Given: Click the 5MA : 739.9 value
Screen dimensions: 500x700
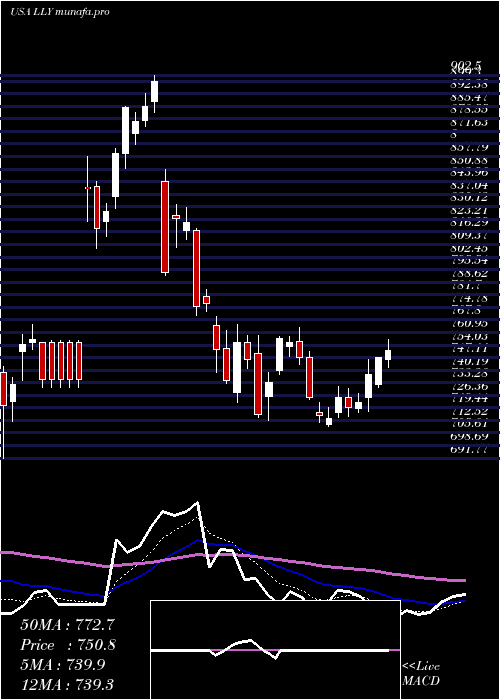Looking at the screenshot, I should coord(62,665).
